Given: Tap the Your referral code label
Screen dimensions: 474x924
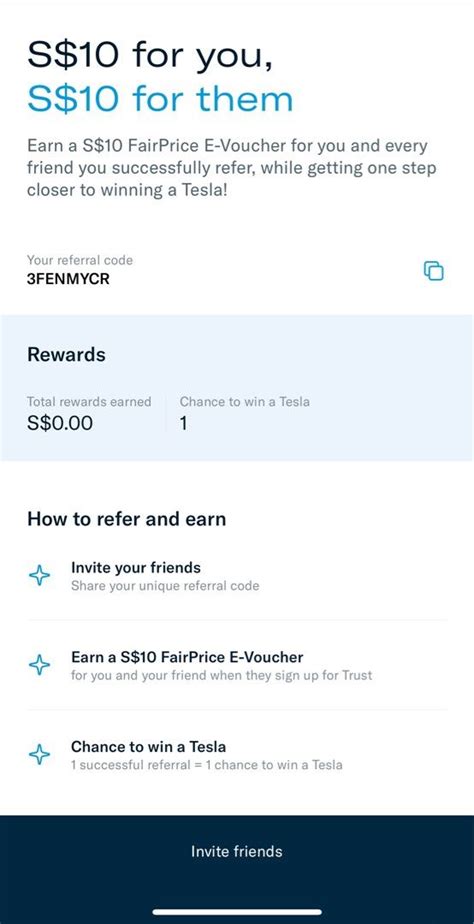Looking at the screenshot, I should (80, 260).
